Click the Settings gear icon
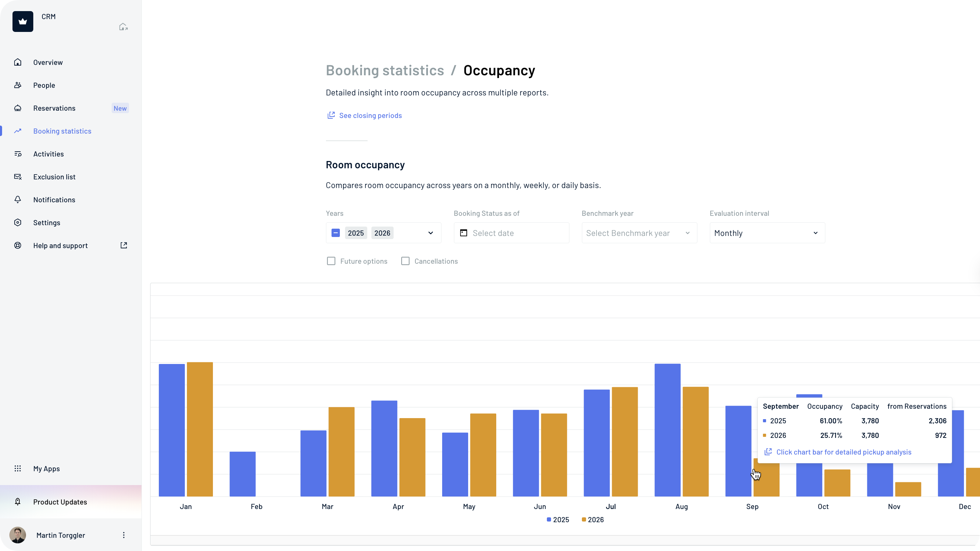The height and width of the screenshot is (551, 980). pyautogui.click(x=17, y=222)
